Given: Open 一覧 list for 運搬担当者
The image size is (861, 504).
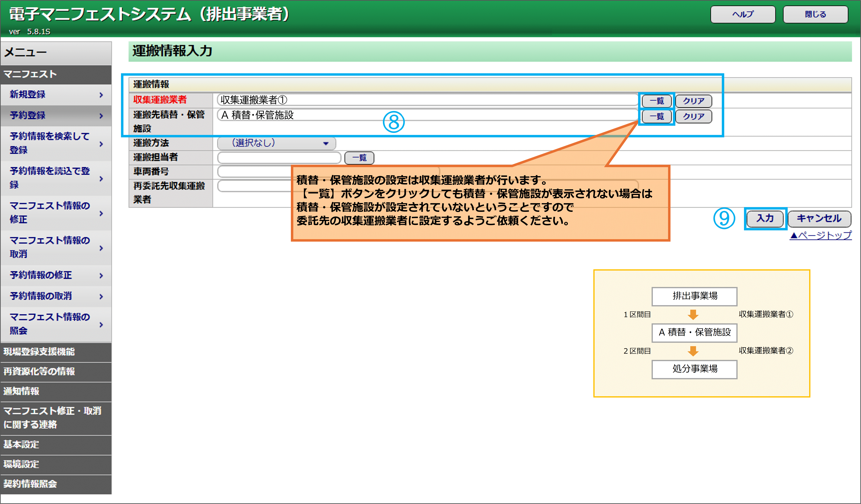Looking at the screenshot, I should coord(359,158).
